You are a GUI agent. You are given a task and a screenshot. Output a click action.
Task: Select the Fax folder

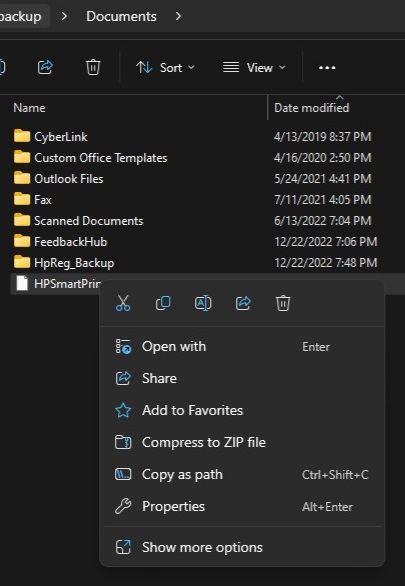(x=33, y=200)
